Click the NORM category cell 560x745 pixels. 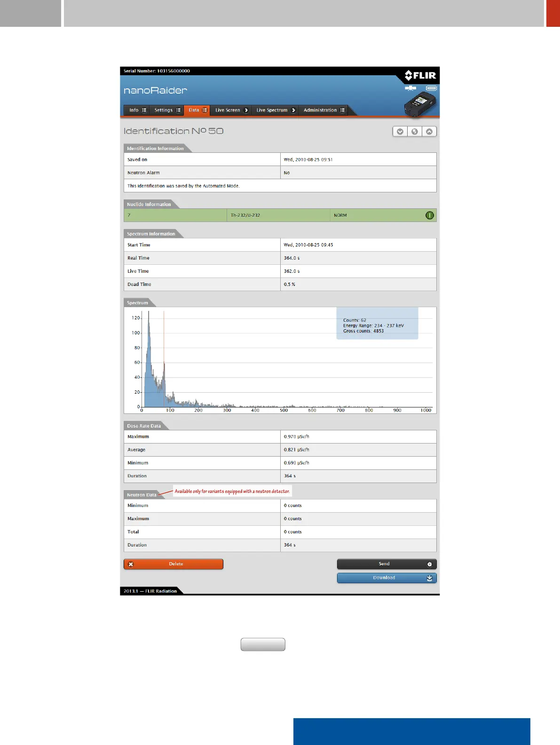pos(383,215)
